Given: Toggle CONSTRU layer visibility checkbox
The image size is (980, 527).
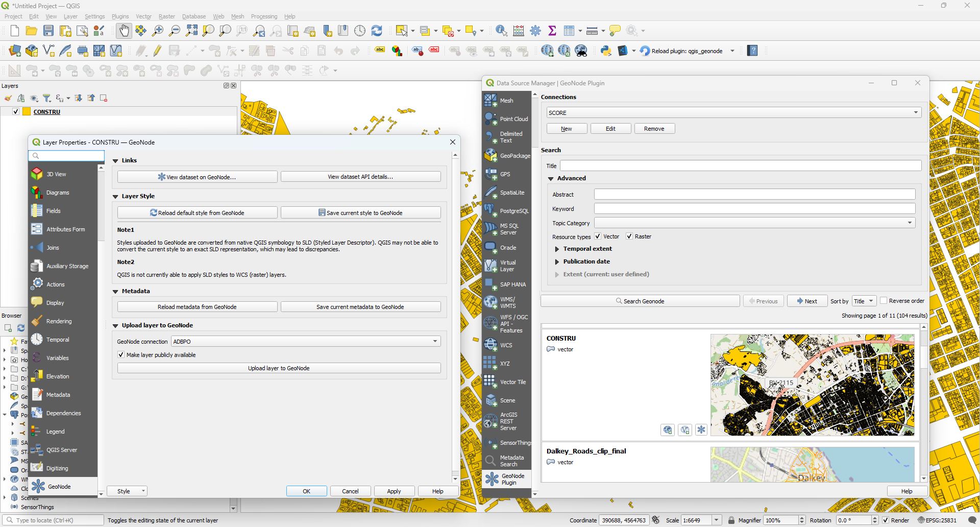Looking at the screenshot, I should point(16,111).
